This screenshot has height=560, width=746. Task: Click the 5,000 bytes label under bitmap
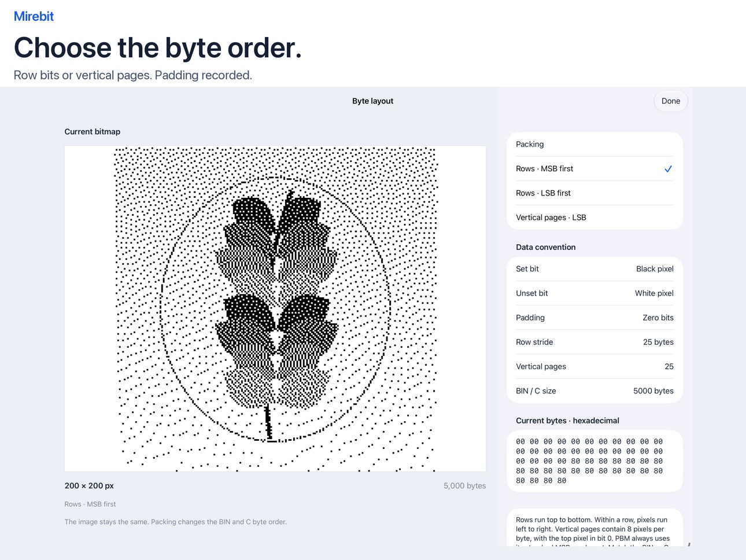tap(464, 486)
